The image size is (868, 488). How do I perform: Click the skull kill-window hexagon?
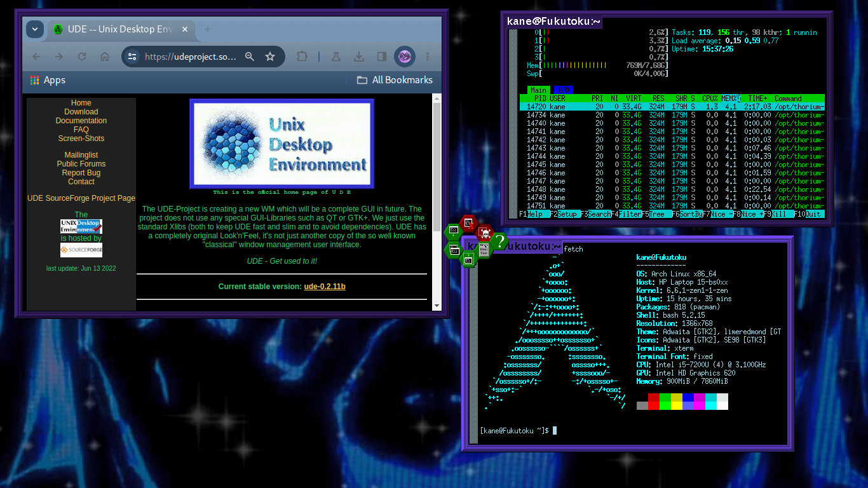[484, 233]
